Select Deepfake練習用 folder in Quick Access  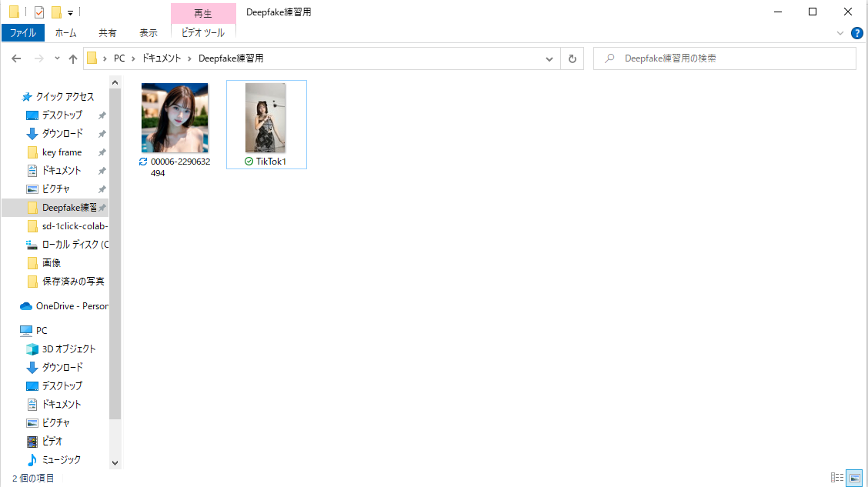68,208
